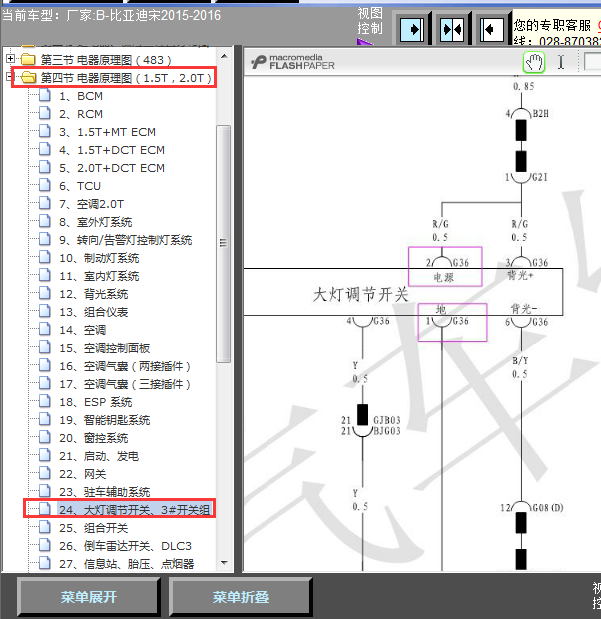Click the 您的专职客服 text

pyautogui.click(x=552, y=25)
